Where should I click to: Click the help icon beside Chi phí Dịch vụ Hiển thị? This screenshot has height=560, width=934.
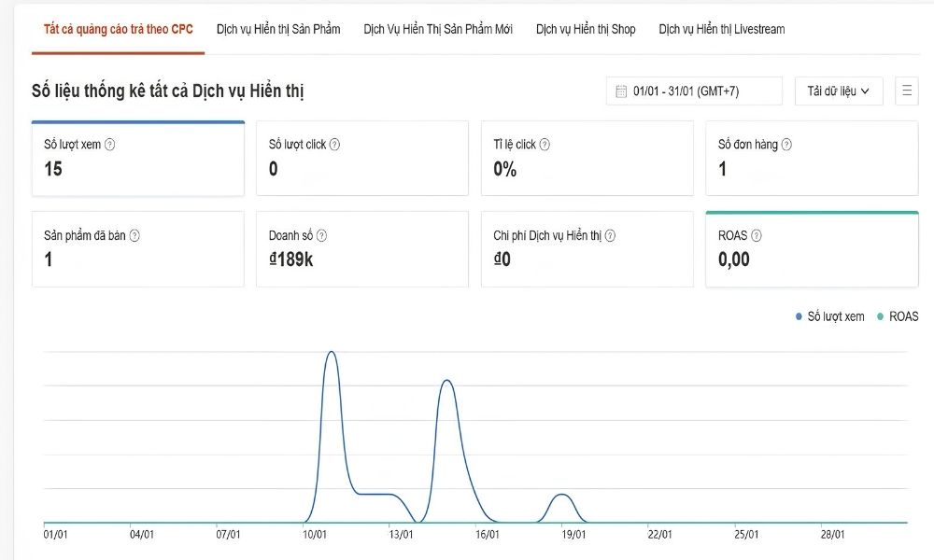pos(610,236)
